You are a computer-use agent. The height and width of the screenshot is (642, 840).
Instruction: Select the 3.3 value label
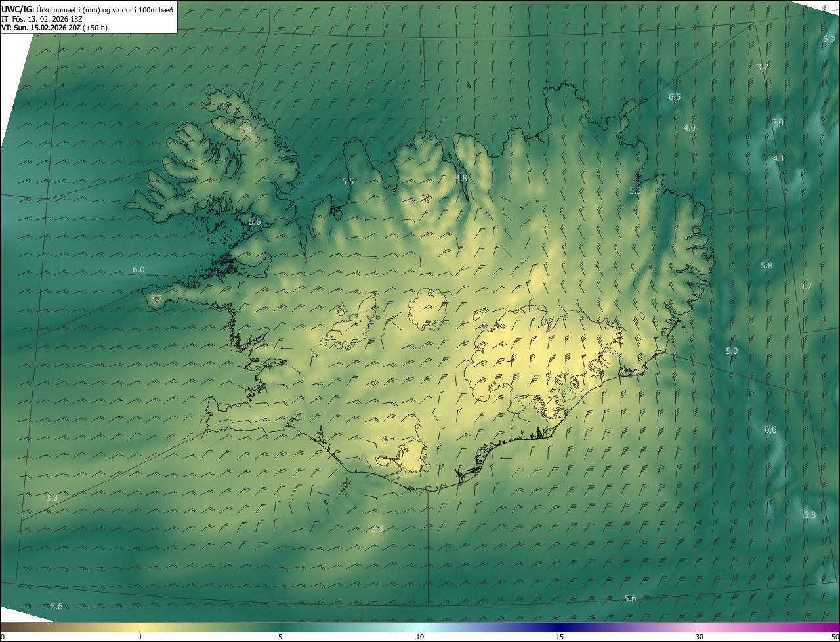52,498
